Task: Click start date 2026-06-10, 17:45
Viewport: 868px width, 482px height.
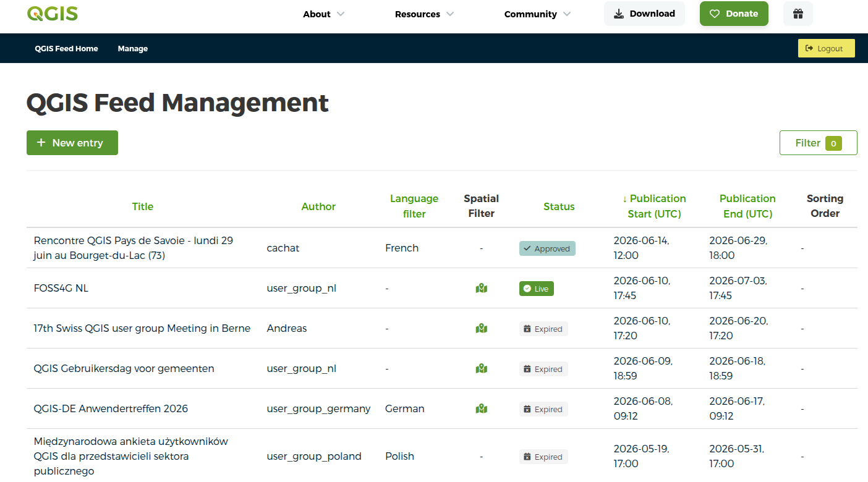Action: (x=642, y=288)
